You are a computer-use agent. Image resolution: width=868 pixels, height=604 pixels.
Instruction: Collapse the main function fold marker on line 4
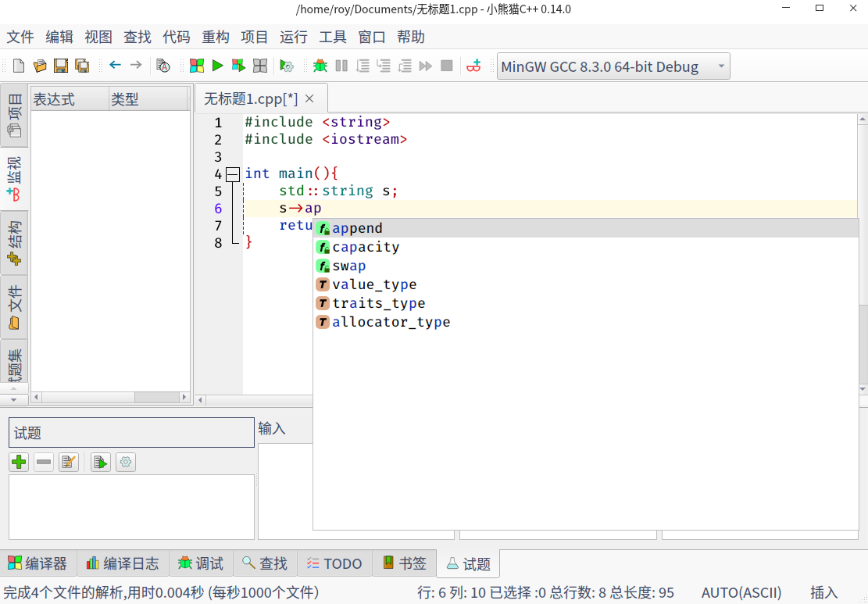click(x=233, y=174)
